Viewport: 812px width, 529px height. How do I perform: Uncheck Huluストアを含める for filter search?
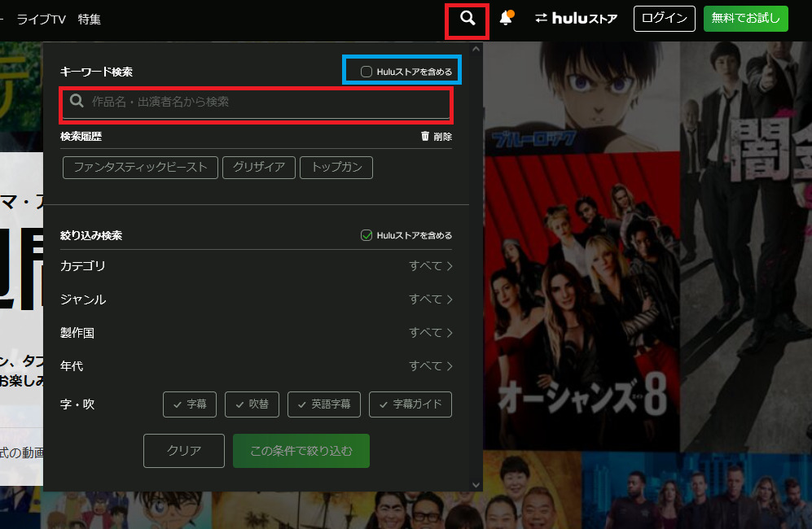[x=366, y=235]
